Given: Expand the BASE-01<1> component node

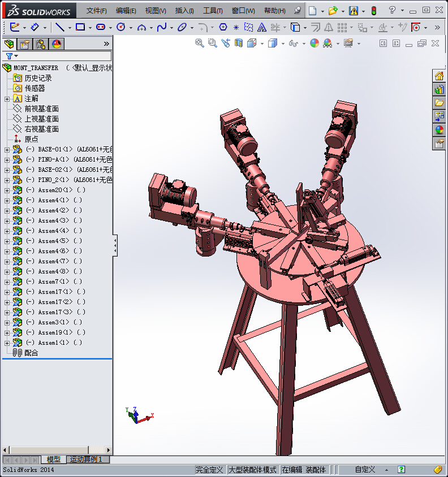Looking at the screenshot, I should [7, 150].
